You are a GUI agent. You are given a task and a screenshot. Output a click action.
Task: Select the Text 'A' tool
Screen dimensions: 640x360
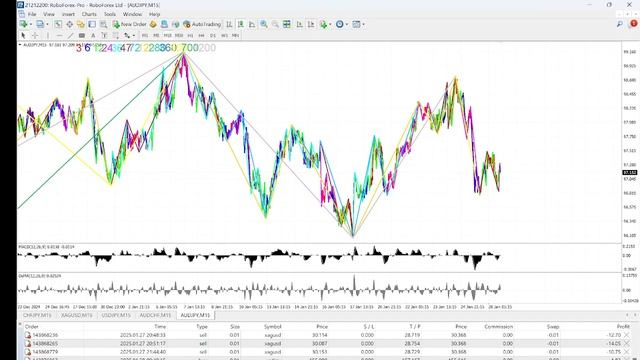point(93,36)
